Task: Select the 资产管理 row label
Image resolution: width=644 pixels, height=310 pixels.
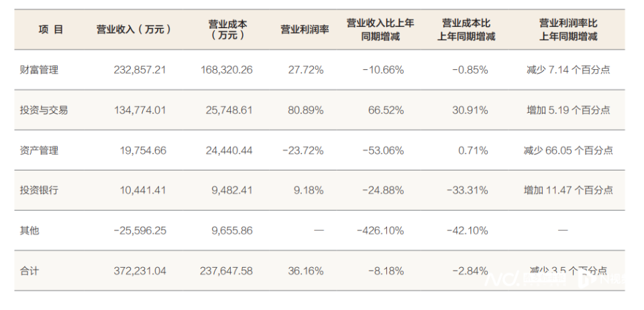Action: point(40,150)
